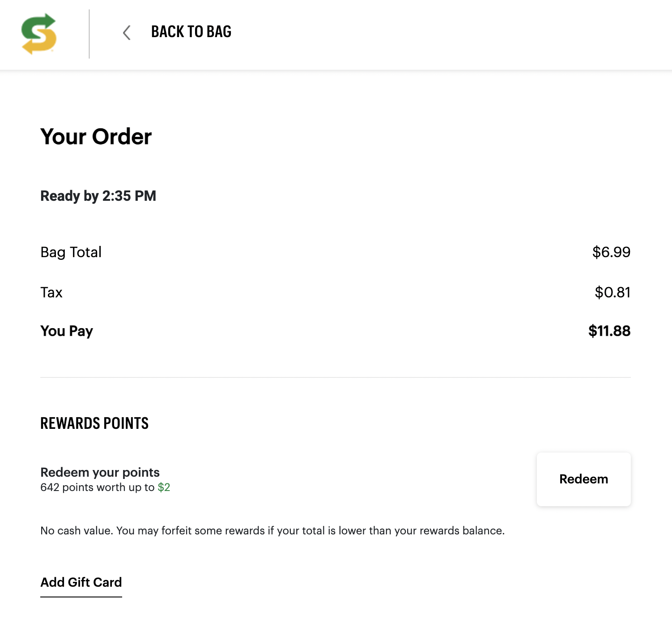Select the $0.81 tax amount
This screenshot has width=672, height=635.
pyautogui.click(x=612, y=292)
